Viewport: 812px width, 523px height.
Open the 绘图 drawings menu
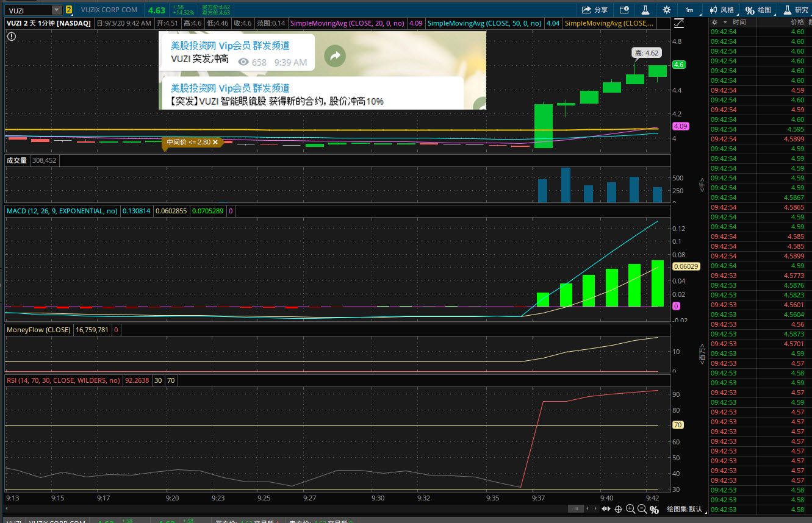(x=760, y=10)
